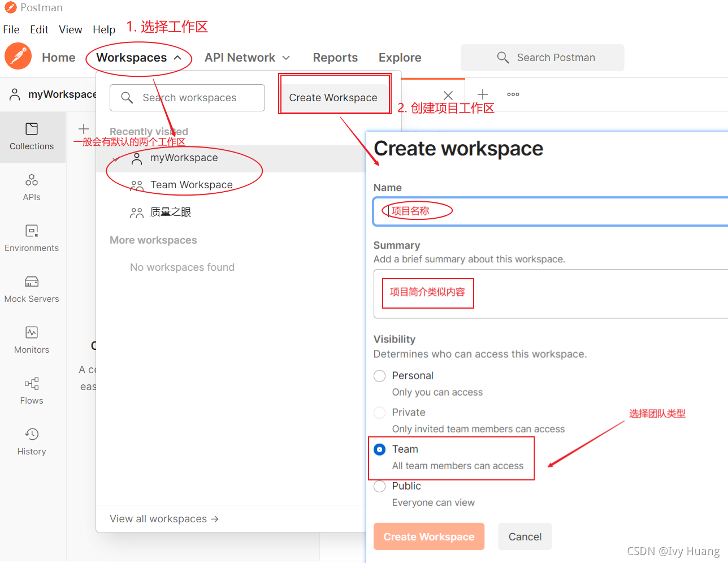The width and height of the screenshot is (728, 563).
Task: Select the Public visibility option
Action: coord(380,486)
